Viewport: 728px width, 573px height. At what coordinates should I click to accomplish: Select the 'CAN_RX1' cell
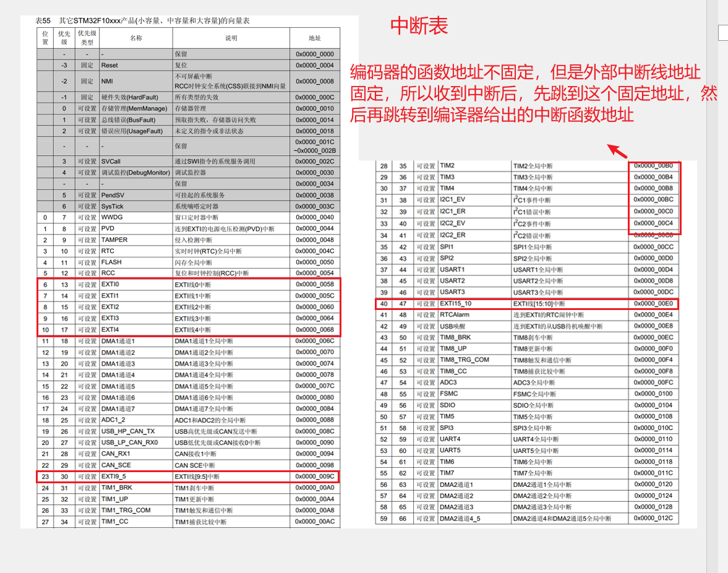[136, 454]
